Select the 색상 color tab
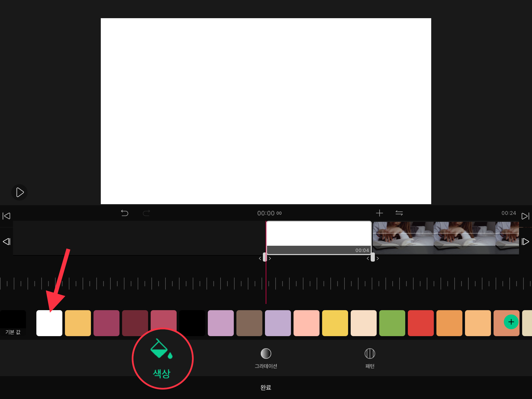Viewport: 532px width, 399px height. pyautogui.click(x=162, y=358)
